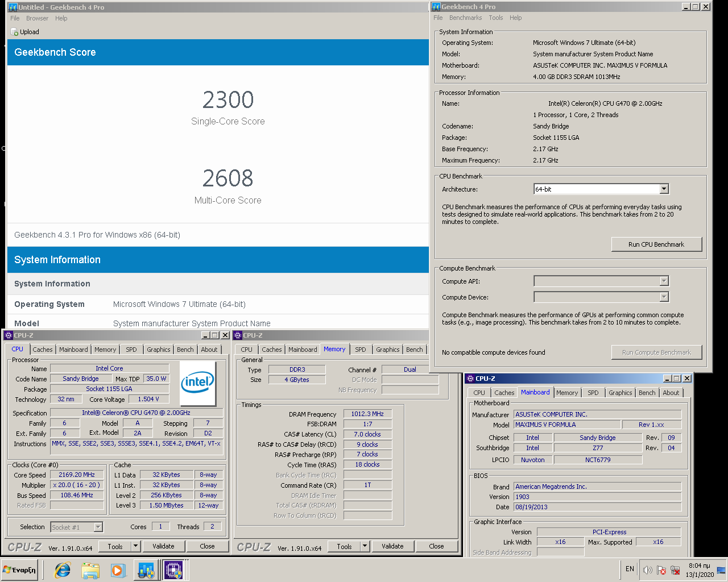Expand Tools arrow in CPU-Z Memory window
Image resolution: width=728 pixels, height=582 pixels.
point(365,546)
